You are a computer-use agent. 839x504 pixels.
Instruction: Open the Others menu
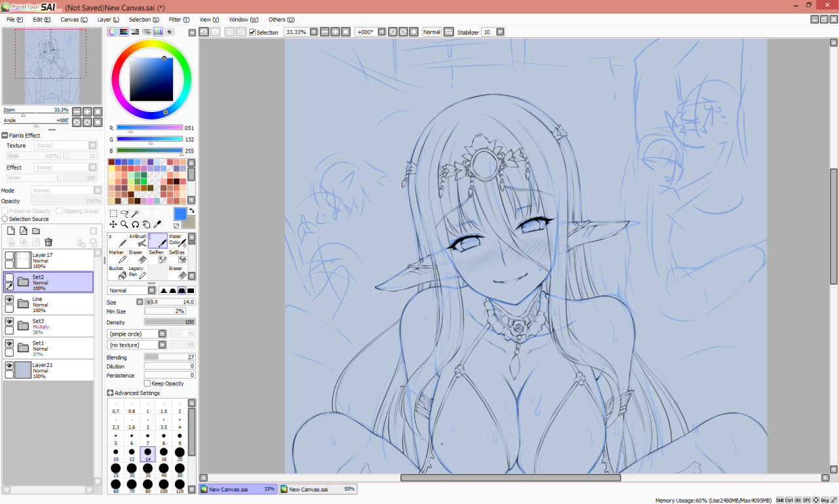pyautogui.click(x=281, y=20)
